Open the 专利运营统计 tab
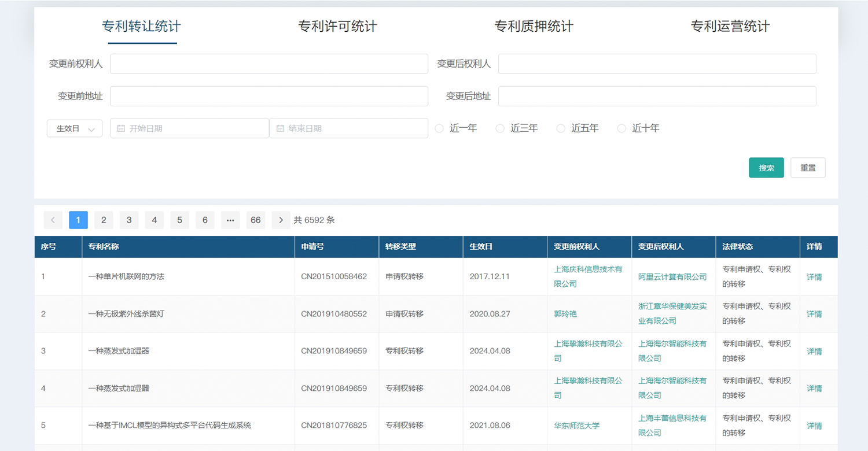The width and height of the screenshot is (868, 451). click(730, 27)
